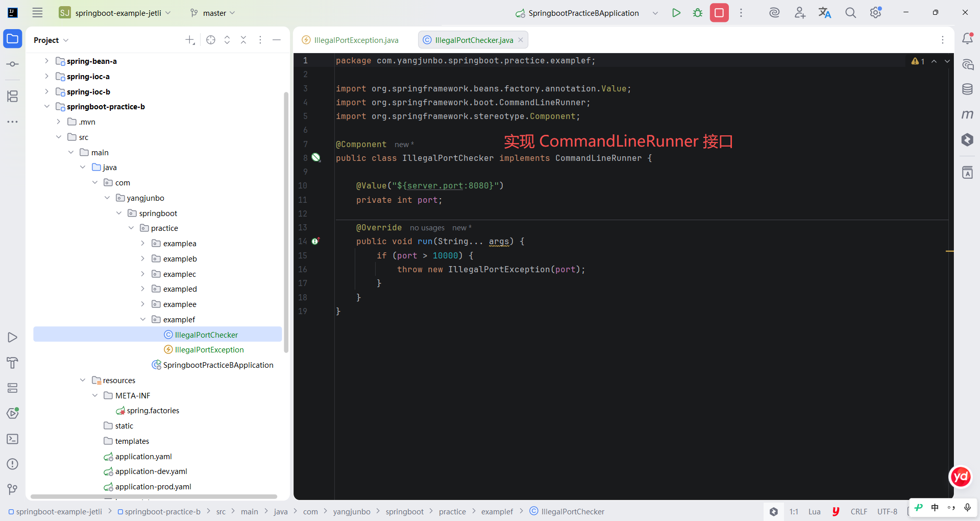Expand all items in Project tree

227,40
